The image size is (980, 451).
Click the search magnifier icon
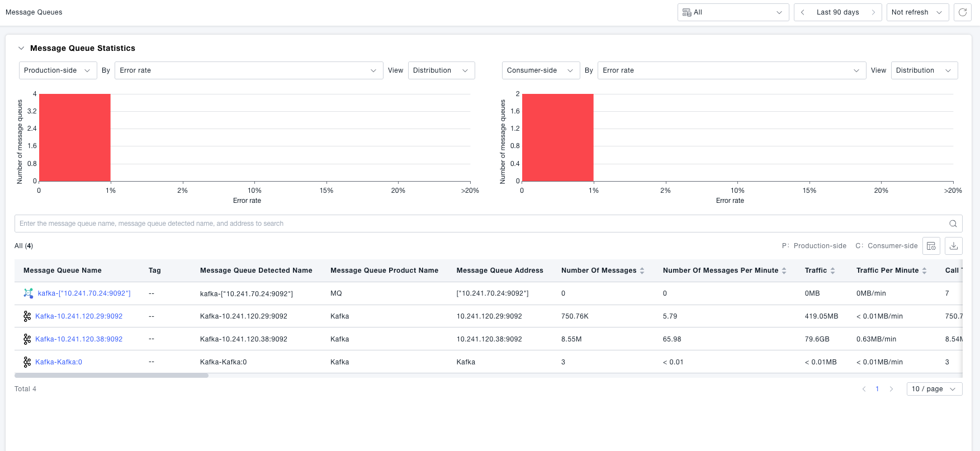tap(953, 224)
